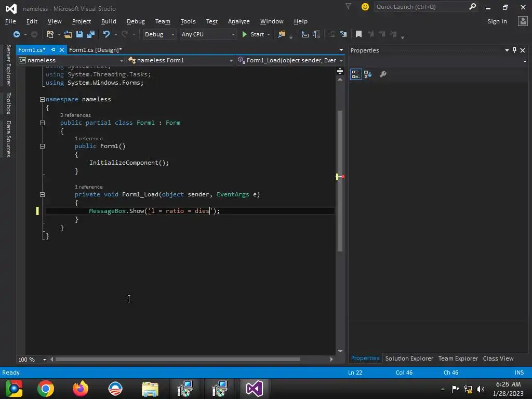Open Find in Files from the toolbar
532x399 pixels.
tap(282, 34)
